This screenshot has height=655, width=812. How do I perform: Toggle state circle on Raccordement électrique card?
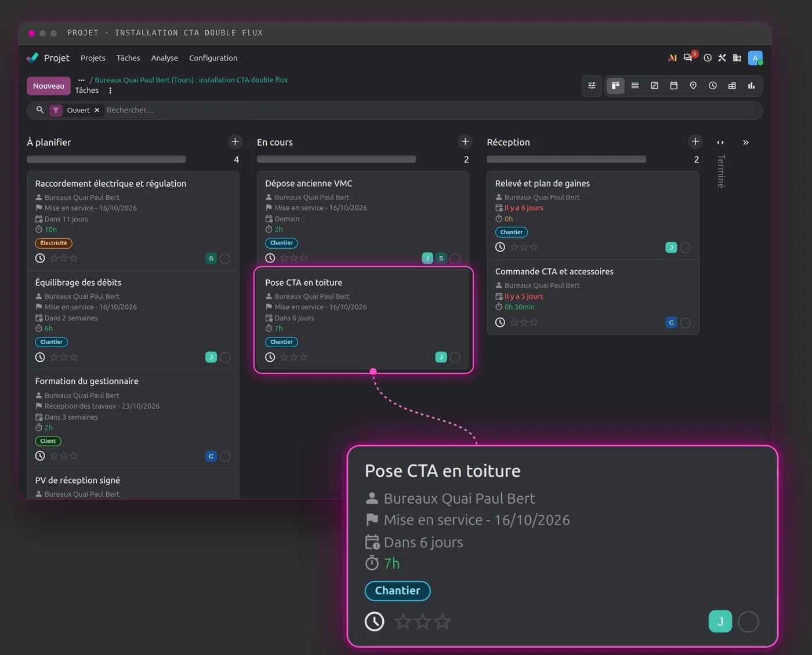[x=225, y=259]
